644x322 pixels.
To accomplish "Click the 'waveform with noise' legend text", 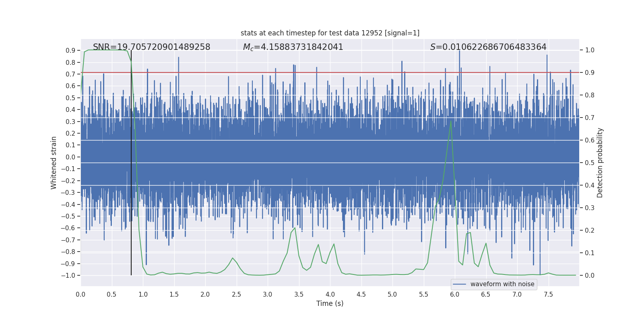I will 502,284.
